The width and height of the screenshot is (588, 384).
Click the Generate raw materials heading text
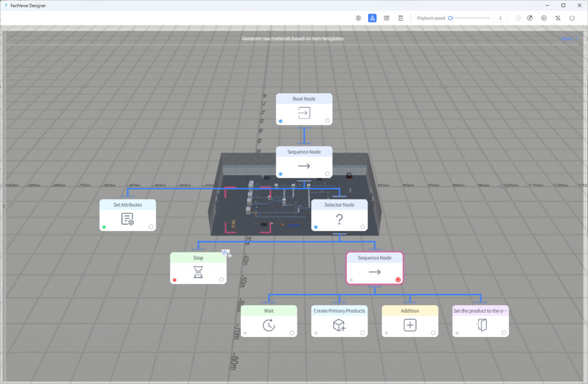coord(292,39)
